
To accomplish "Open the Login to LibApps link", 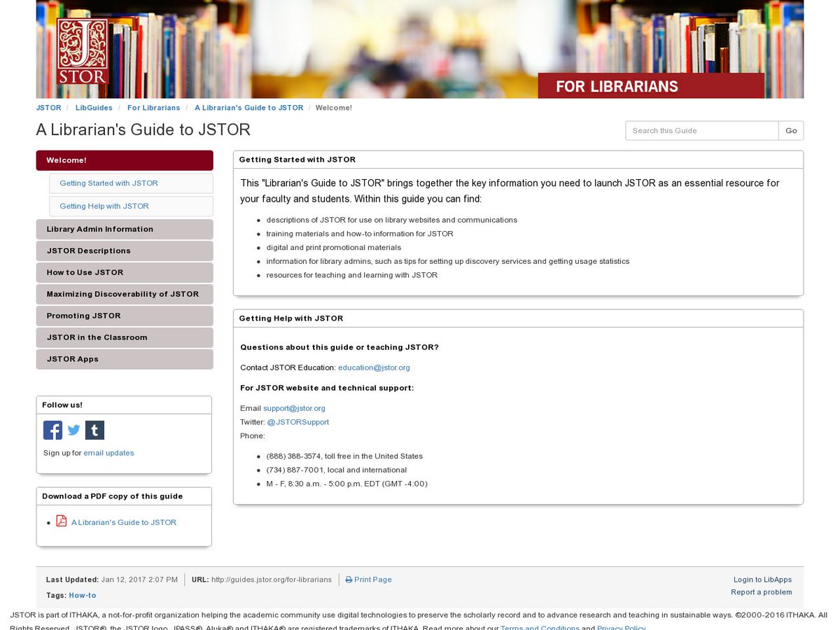I will point(762,580).
